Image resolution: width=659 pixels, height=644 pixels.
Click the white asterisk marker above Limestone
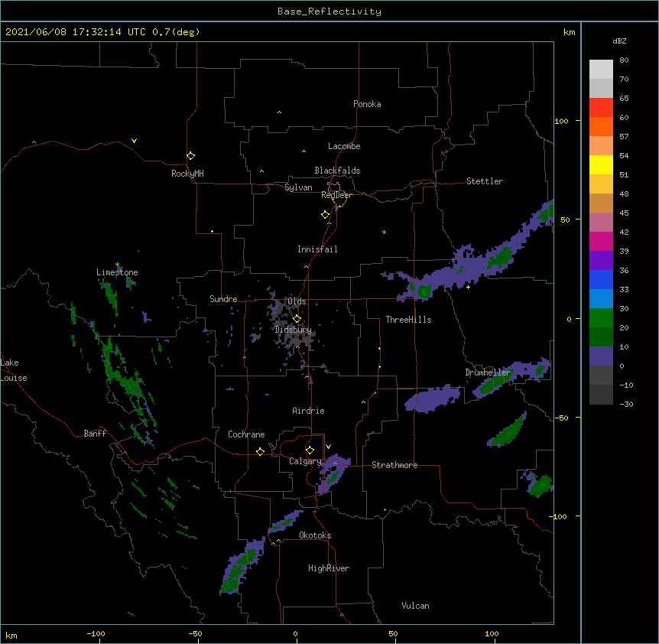[x=117, y=265]
